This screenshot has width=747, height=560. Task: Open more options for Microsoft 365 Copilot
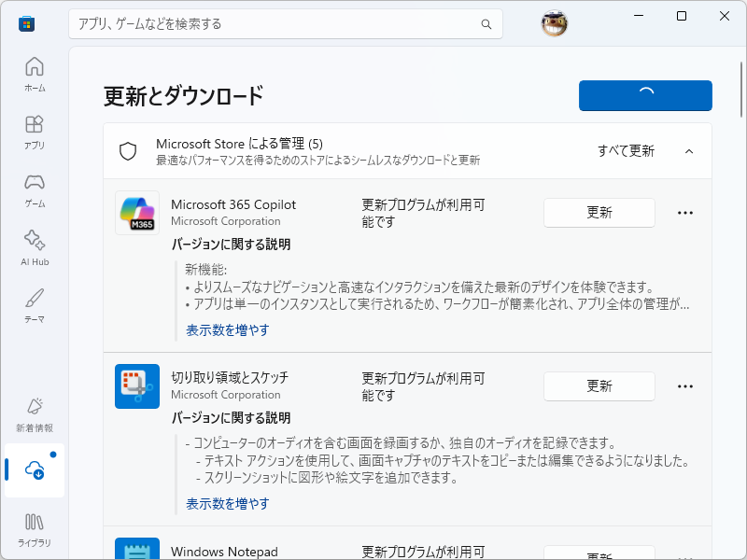tap(685, 213)
